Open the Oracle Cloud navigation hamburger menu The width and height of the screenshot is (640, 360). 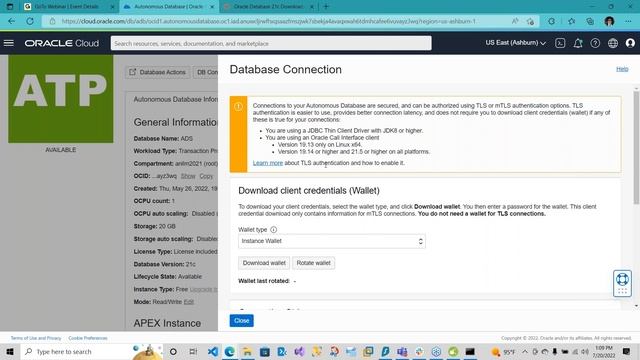pos(9,43)
